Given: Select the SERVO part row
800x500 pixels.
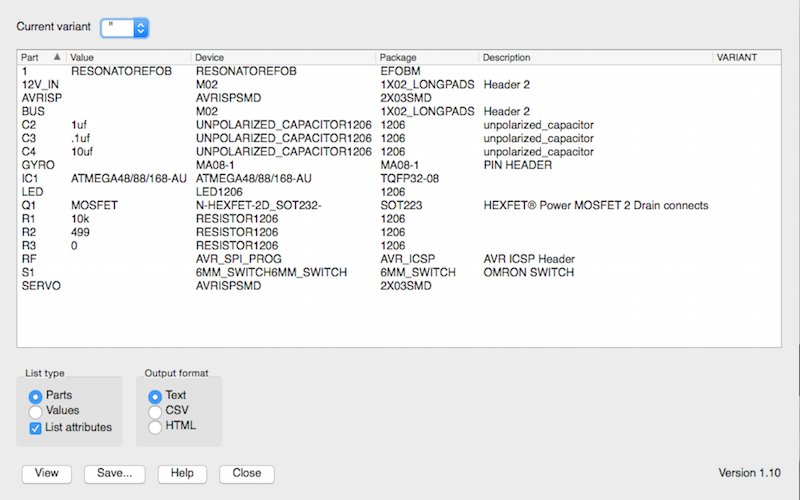Looking at the screenshot, I should (399, 286).
